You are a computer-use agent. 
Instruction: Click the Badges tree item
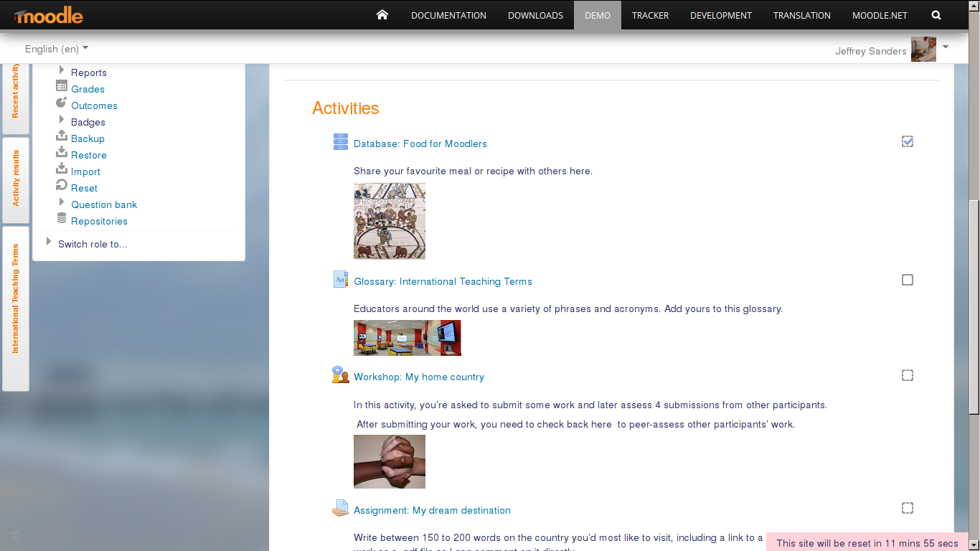tap(88, 122)
